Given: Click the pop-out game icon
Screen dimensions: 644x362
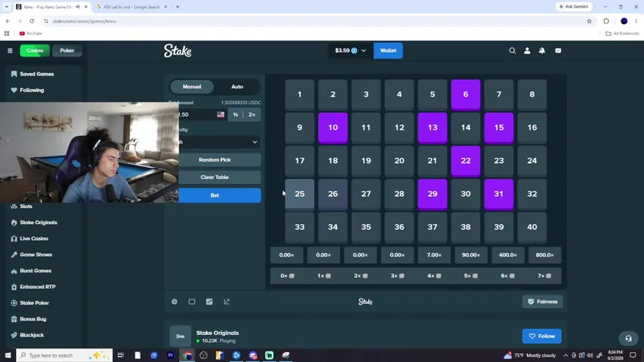Looking at the screenshot, I should point(226,302).
